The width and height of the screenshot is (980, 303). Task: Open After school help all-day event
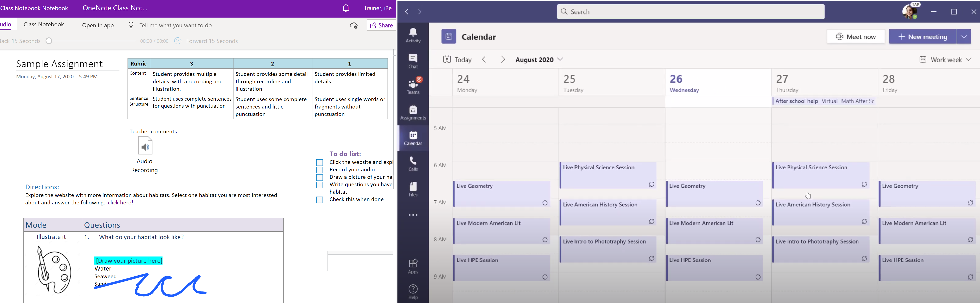point(824,101)
